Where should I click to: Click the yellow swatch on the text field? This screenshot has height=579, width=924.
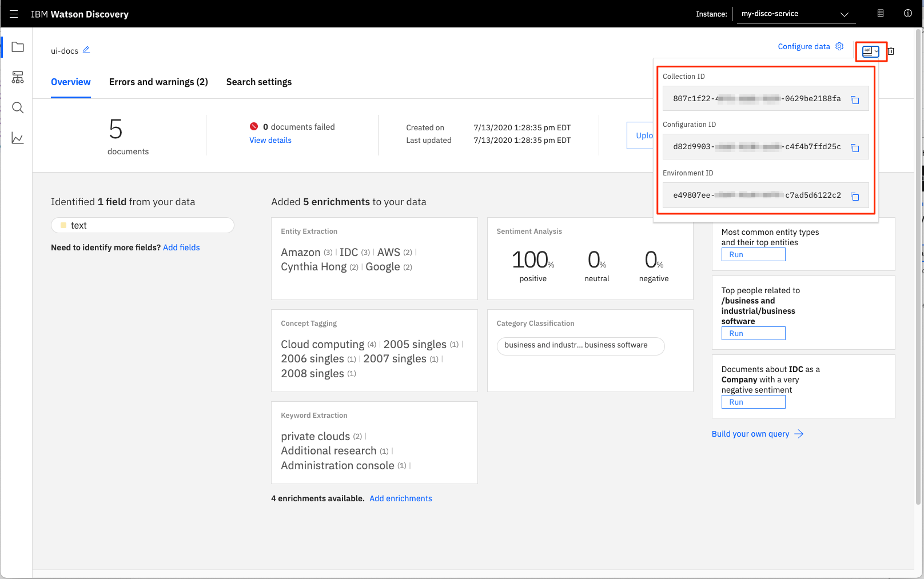click(x=63, y=225)
